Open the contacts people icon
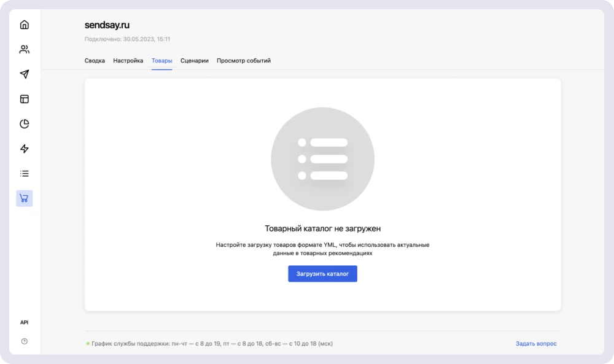Image resolution: width=614 pixels, height=364 pixels. coord(25,50)
